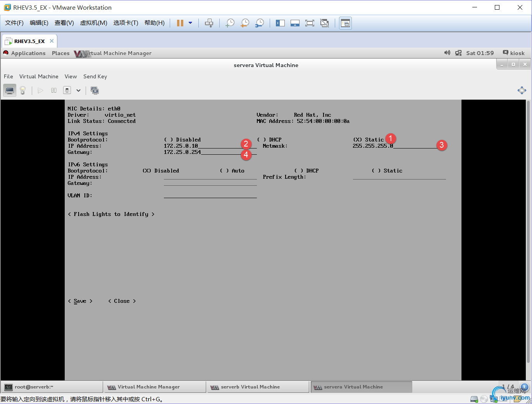
Task: Open the snapshot manager
Action: 260,23
